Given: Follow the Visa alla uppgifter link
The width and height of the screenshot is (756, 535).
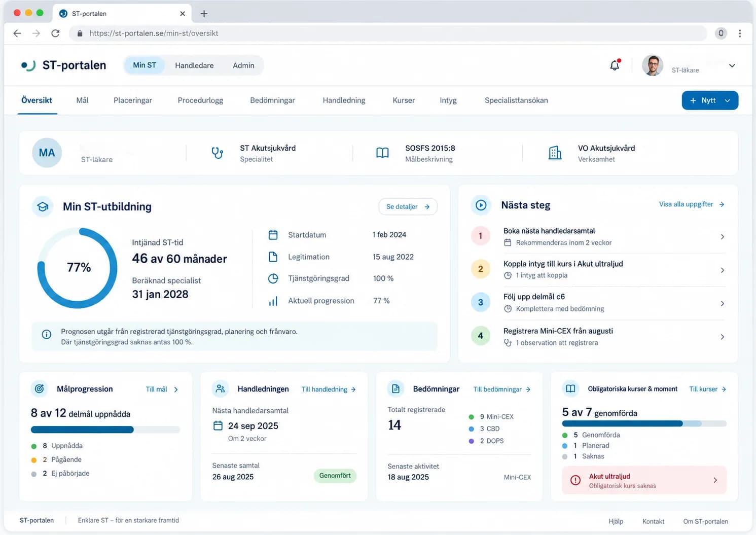Looking at the screenshot, I should click(692, 204).
